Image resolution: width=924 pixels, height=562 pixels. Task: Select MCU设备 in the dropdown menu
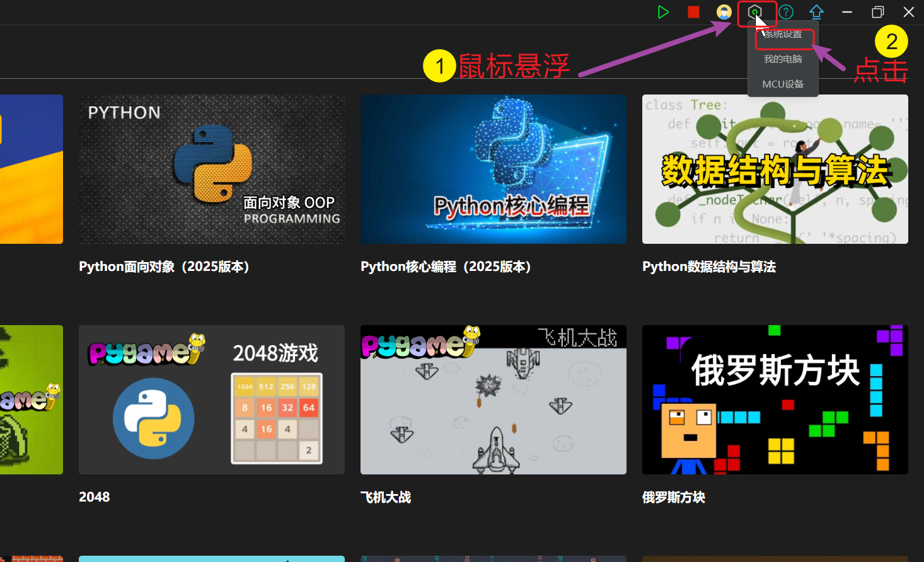pos(783,84)
